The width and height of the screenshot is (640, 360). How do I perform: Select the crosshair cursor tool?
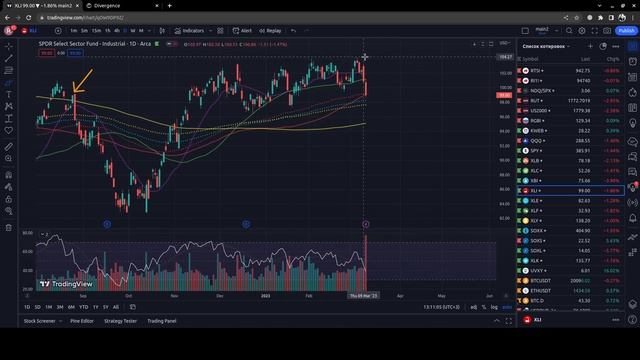click(x=9, y=46)
